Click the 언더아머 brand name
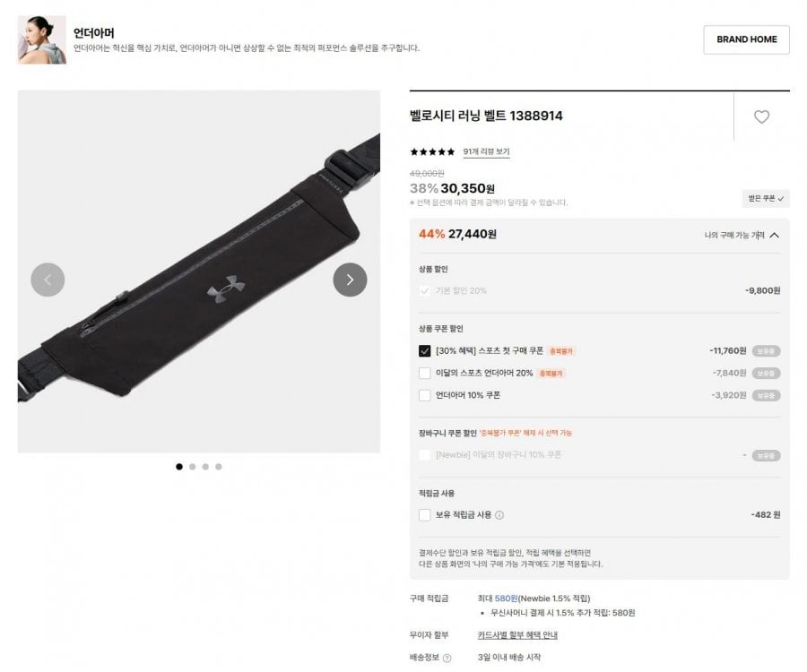Image resolution: width=807 pixels, height=672 pixels. pos(93,33)
